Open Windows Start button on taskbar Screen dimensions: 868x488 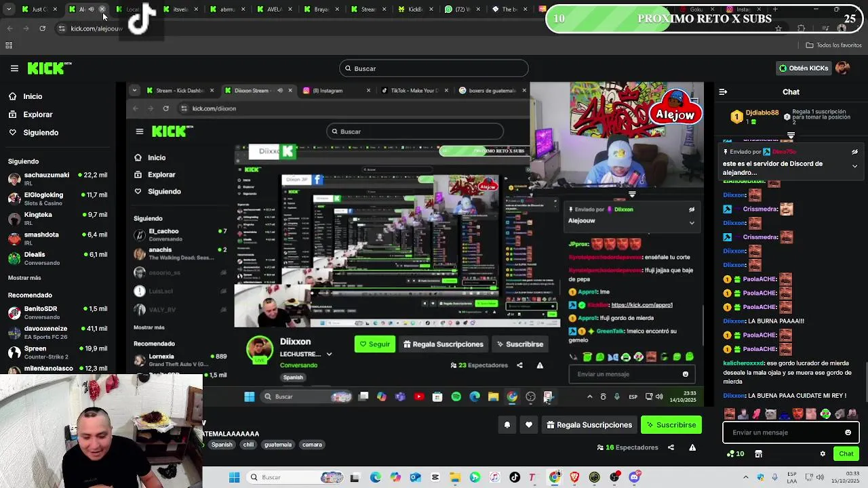click(234, 477)
